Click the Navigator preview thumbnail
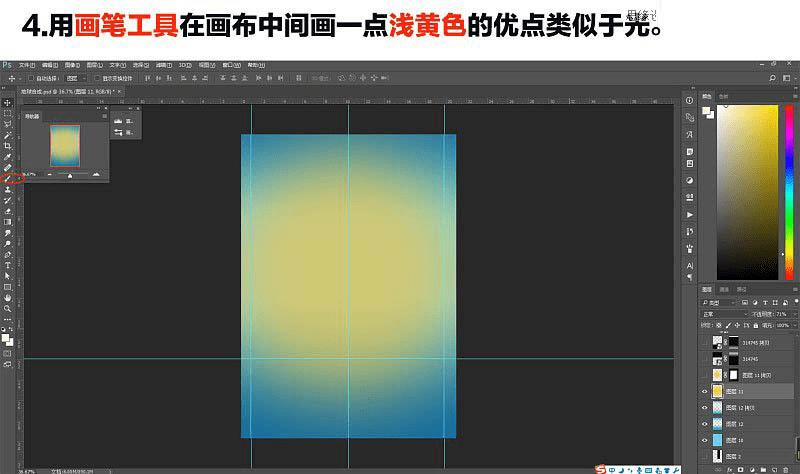This screenshot has height=474, width=800. click(x=65, y=146)
